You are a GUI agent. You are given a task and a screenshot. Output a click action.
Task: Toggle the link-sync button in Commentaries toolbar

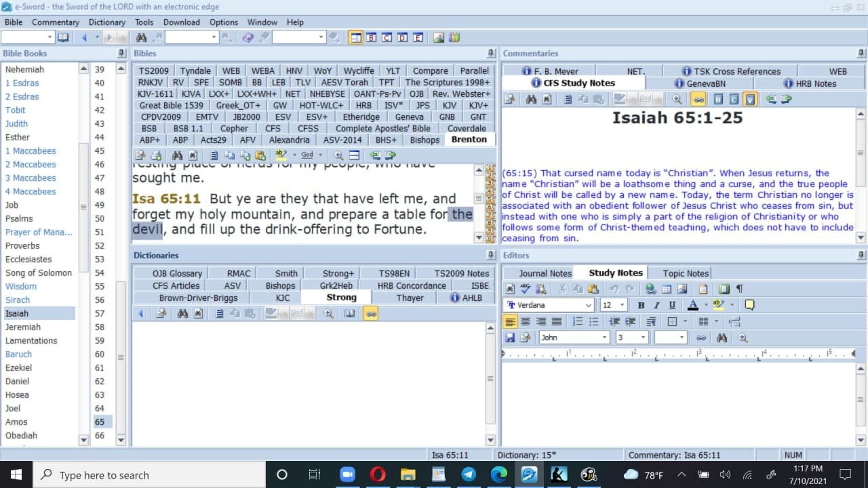coord(698,100)
